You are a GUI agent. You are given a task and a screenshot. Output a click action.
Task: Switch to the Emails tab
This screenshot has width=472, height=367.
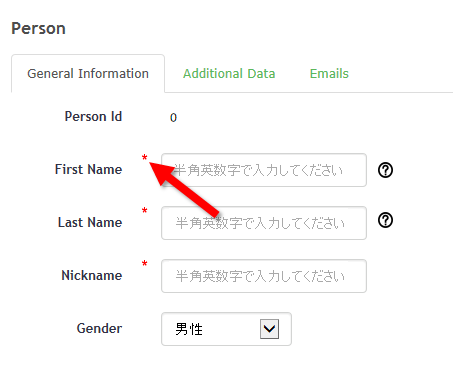coord(329,74)
